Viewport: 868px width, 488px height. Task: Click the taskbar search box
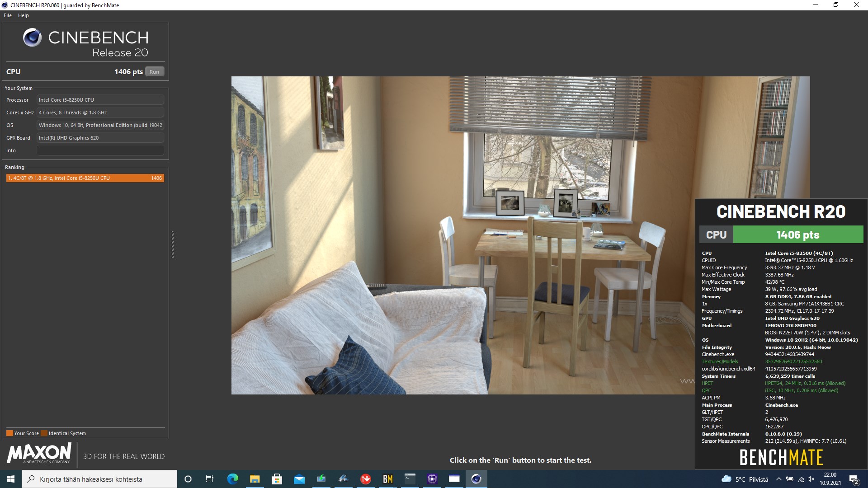tap(99, 479)
